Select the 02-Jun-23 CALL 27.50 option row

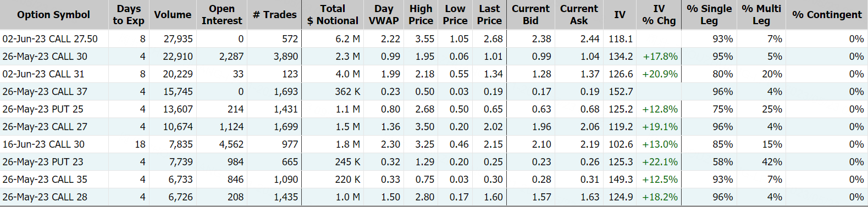(x=434, y=39)
